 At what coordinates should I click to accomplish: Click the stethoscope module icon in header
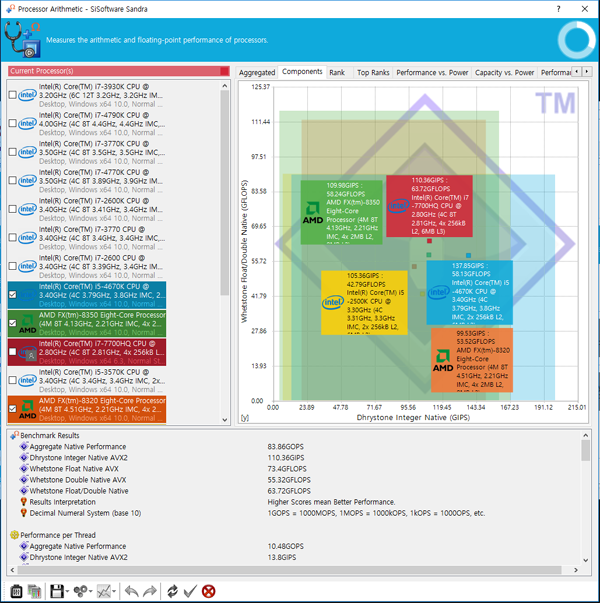pos(23,40)
